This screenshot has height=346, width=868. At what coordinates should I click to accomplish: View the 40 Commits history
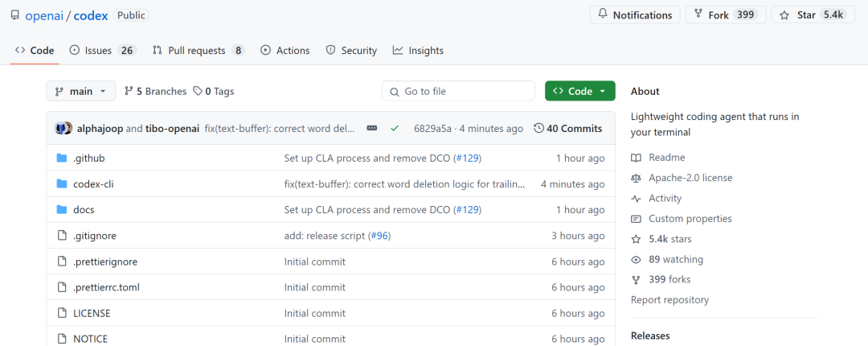pos(567,129)
